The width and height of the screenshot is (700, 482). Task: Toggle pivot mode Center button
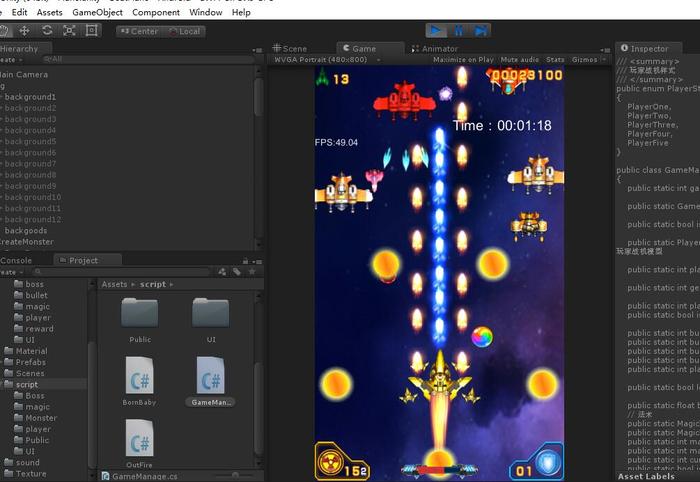coord(139,31)
